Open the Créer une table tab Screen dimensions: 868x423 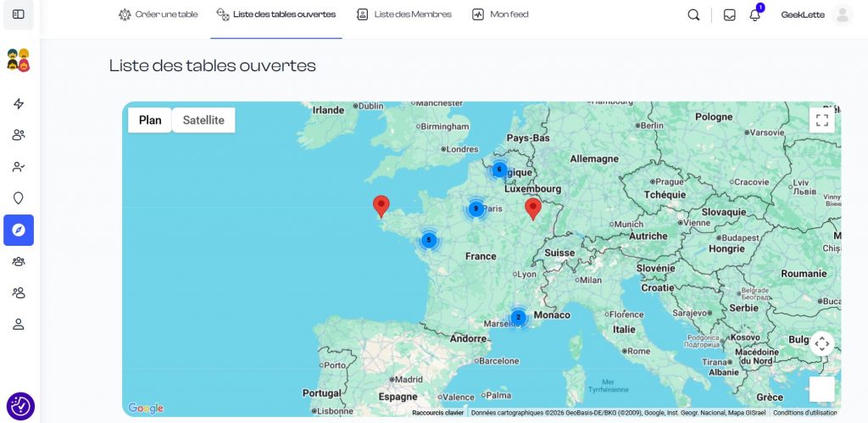(159, 14)
